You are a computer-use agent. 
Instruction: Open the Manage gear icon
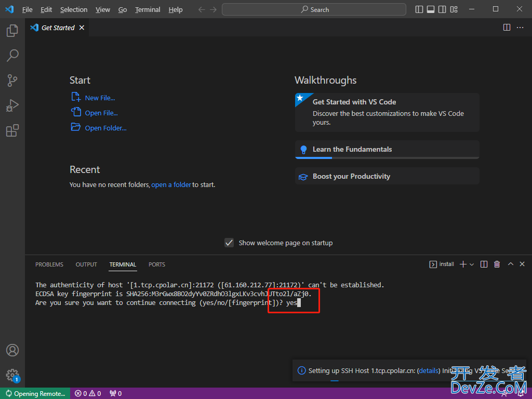coord(12,375)
